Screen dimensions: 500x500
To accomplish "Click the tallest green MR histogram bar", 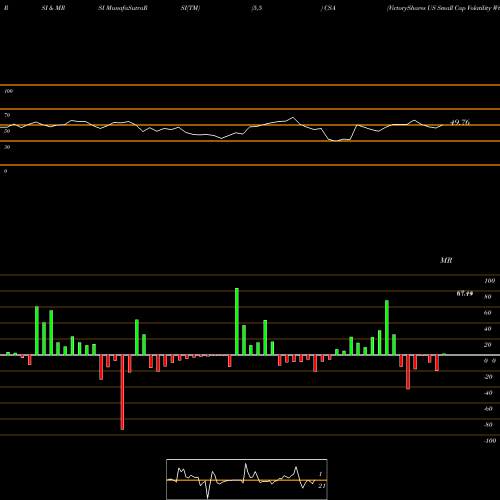I will [x=237, y=322].
